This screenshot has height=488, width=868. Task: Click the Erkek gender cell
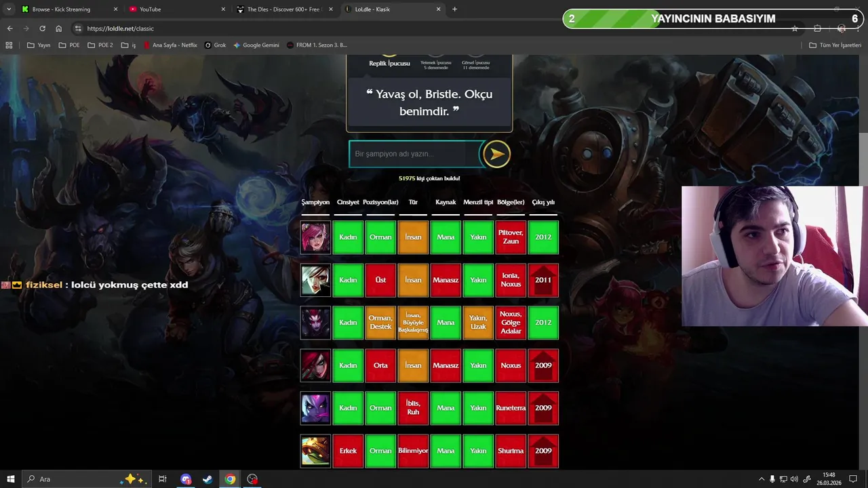point(348,451)
